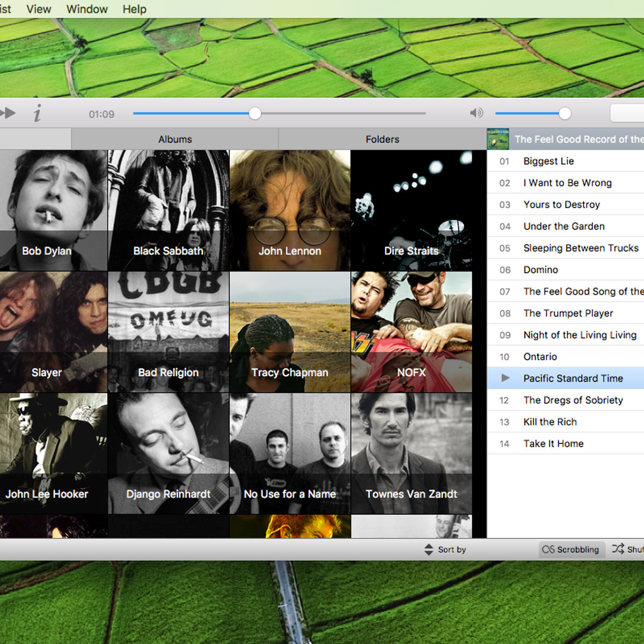644x644 pixels.
Task: Switch to the Folders tab
Action: click(x=382, y=139)
